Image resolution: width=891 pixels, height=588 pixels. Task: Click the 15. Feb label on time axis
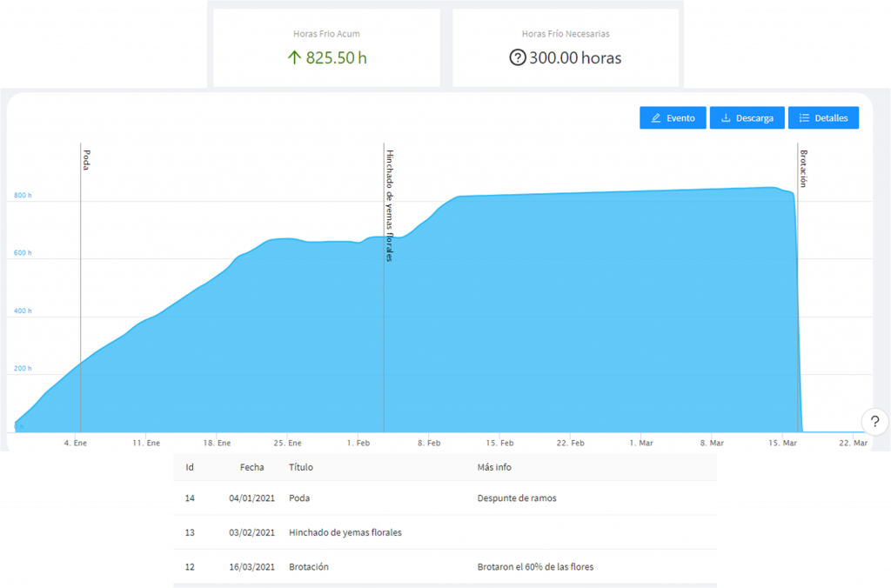499,443
